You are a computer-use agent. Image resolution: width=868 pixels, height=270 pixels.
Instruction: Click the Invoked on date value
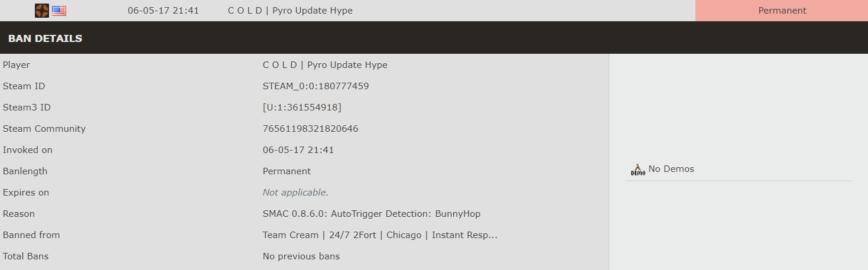[298, 150]
